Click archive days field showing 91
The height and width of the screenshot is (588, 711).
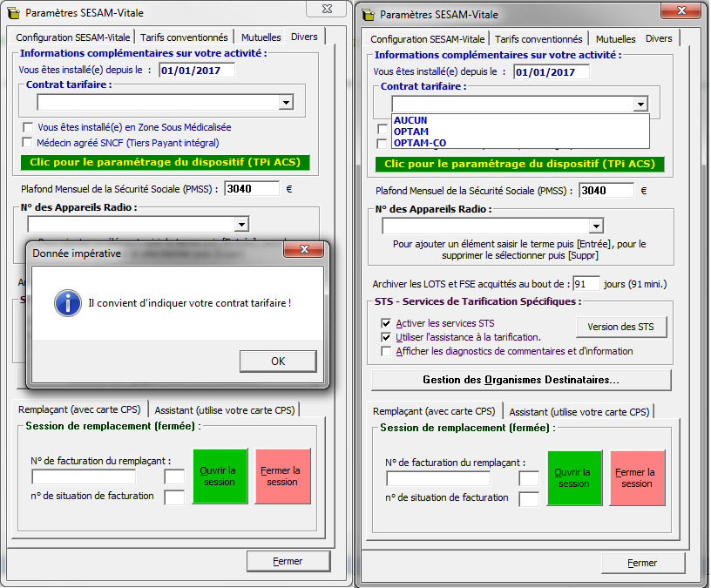click(x=586, y=284)
